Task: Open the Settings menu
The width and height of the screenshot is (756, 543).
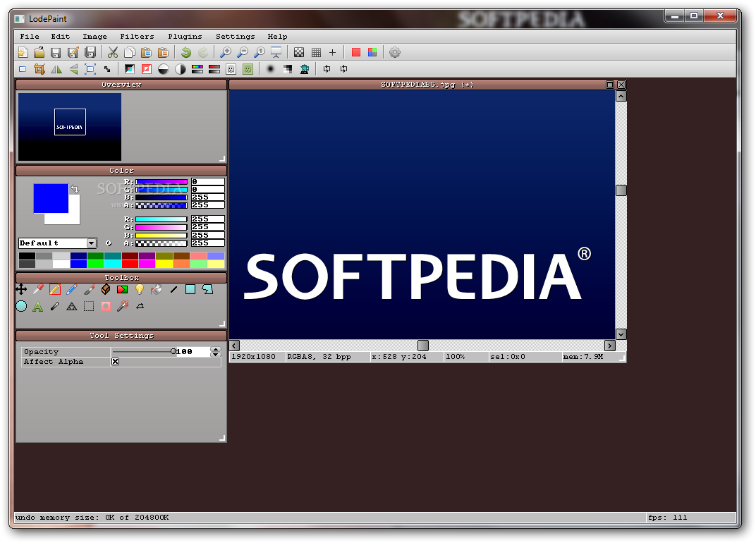Action: pyautogui.click(x=236, y=36)
